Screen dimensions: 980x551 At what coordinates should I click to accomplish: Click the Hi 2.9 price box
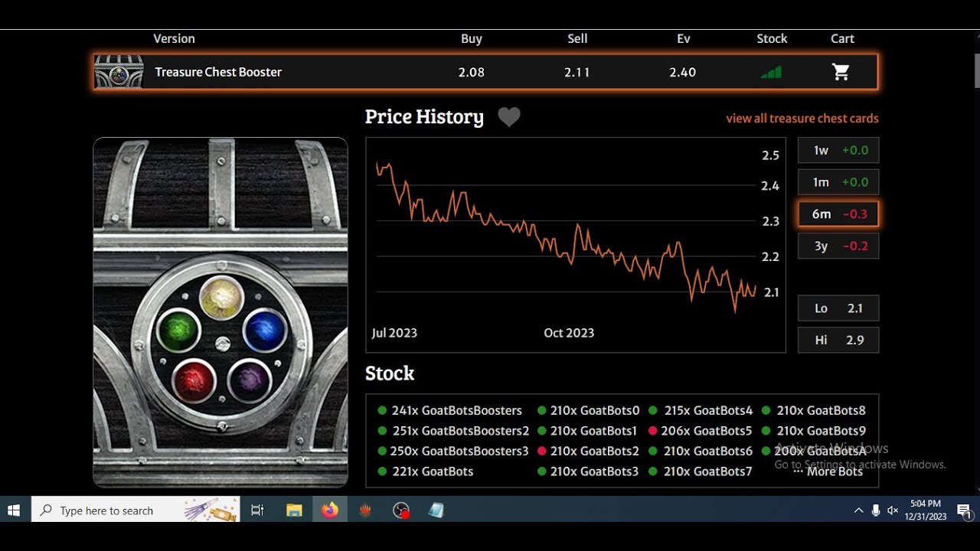click(838, 340)
